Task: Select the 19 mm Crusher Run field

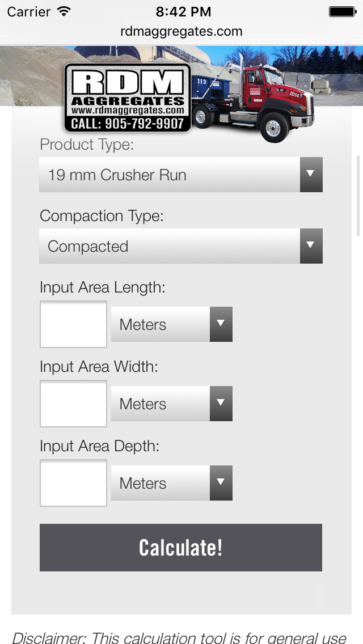Action: click(169, 175)
